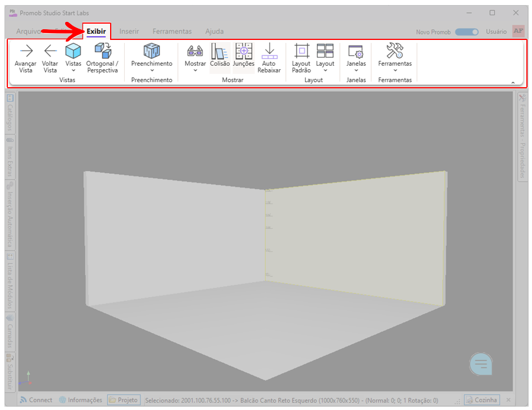Open the Arquivo menu tab
Screen dimensions: 532x410
[x=29, y=31]
